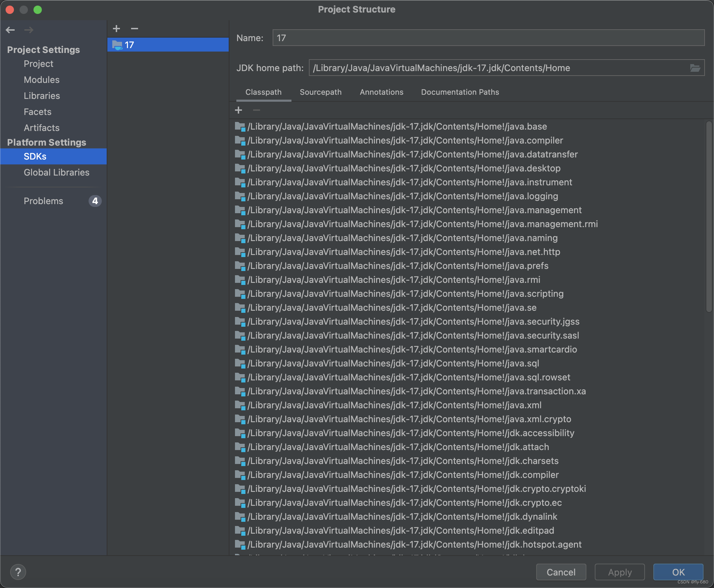
Task: Select the java.security.jgss classpath path
Action: (x=413, y=322)
